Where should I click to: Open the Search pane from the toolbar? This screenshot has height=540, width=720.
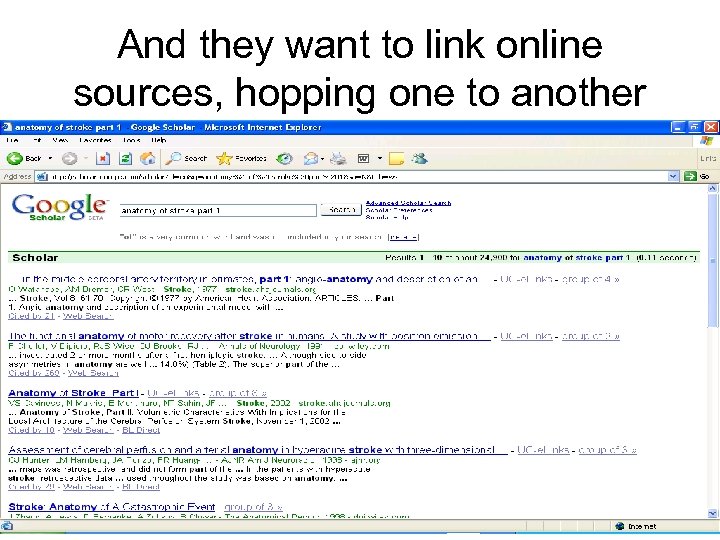(x=186, y=159)
